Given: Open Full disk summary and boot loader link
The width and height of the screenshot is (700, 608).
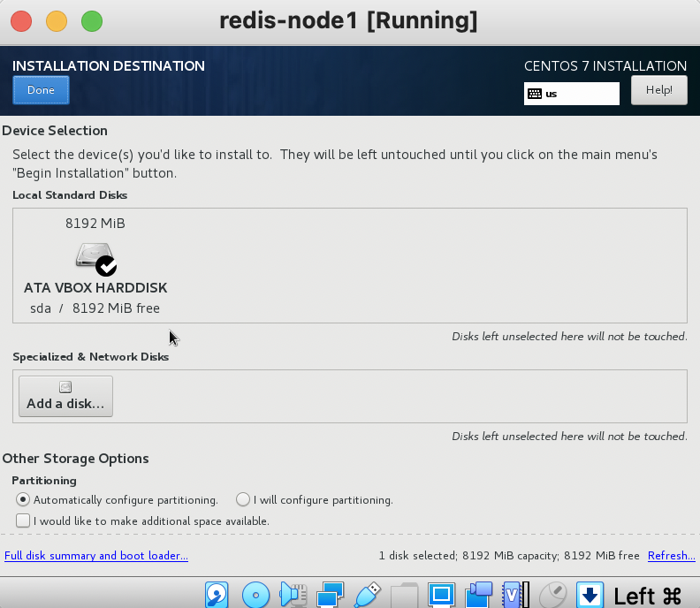Looking at the screenshot, I should point(96,555).
